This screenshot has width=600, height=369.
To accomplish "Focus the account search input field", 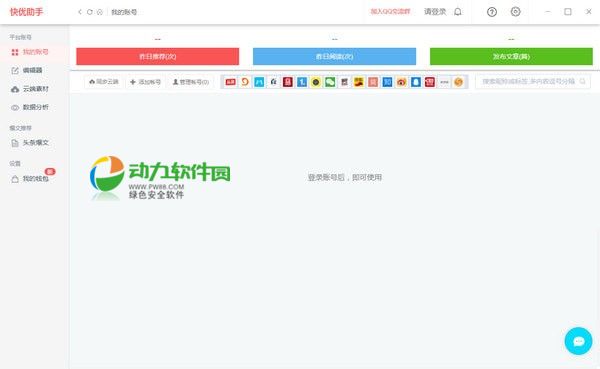I will click(533, 82).
